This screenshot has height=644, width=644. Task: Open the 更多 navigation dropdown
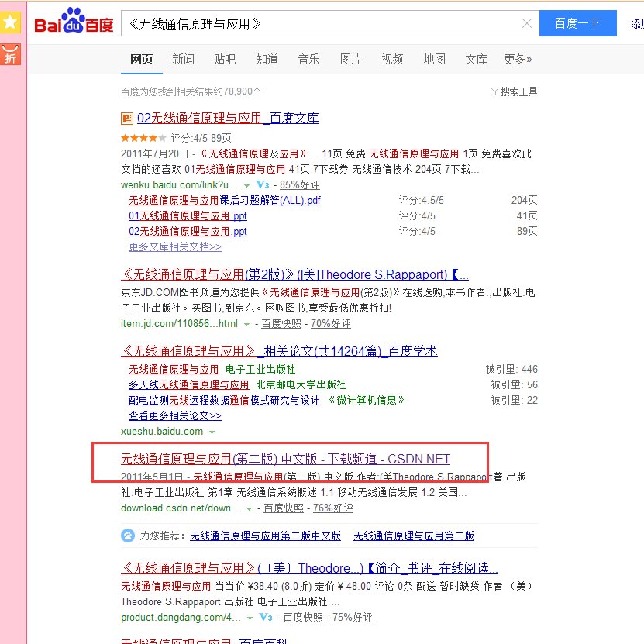click(515, 58)
